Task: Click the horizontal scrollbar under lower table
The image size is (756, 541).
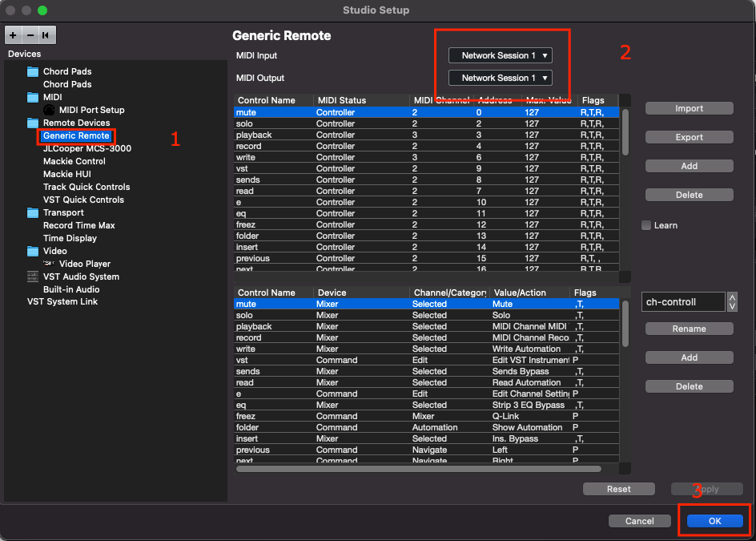Action: (x=418, y=469)
